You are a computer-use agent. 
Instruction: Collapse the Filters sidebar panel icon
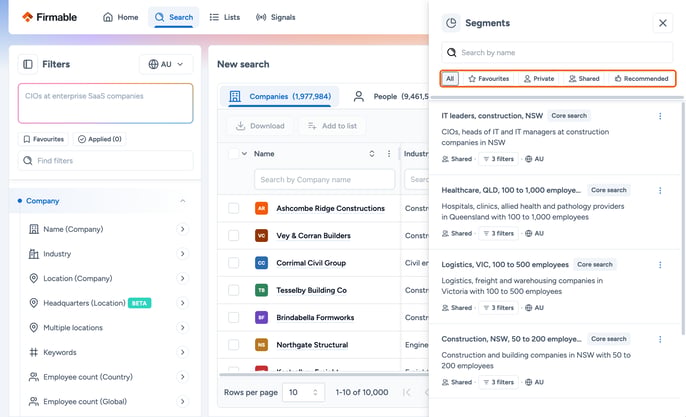pyautogui.click(x=28, y=64)
